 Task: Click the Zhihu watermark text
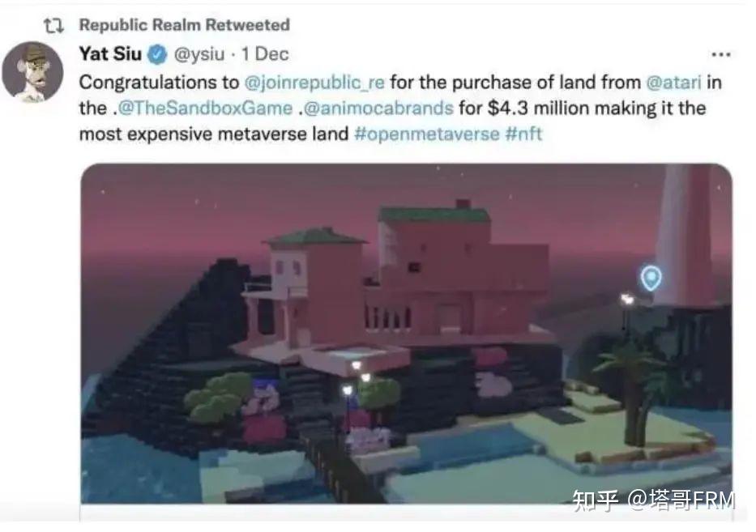tap(653, 500)
